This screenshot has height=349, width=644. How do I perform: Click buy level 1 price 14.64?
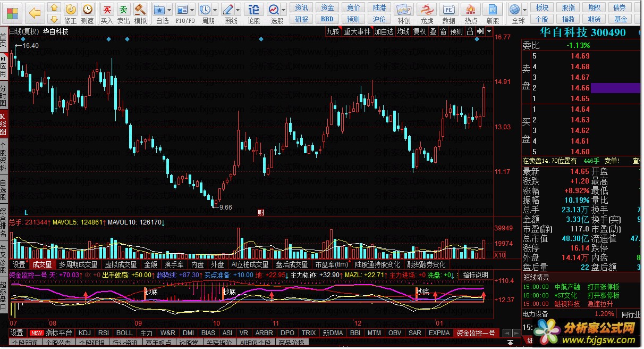[580, 109]
